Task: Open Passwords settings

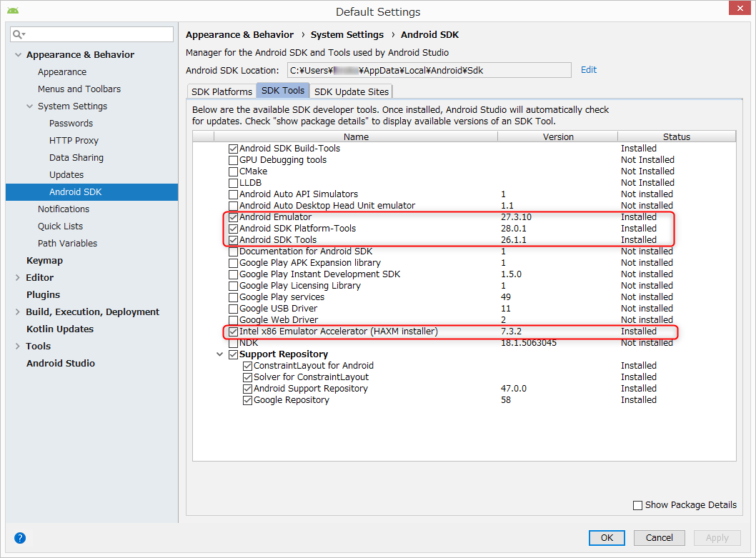Action: (x=71, y=123)
